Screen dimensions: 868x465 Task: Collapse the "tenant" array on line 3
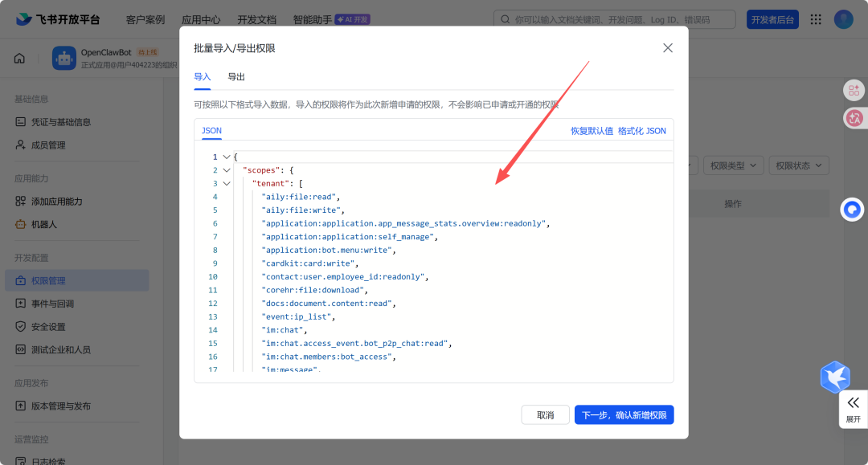pos(227,184)
